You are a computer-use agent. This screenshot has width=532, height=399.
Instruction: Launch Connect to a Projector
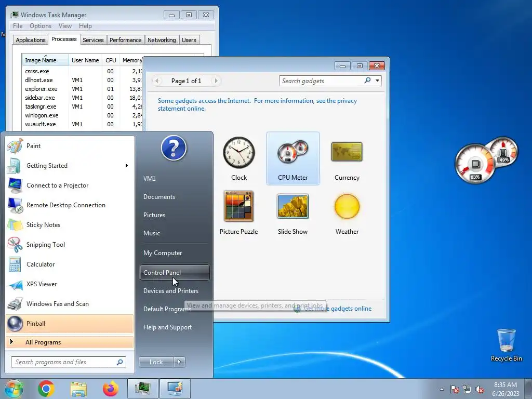(x=70, y=185)
